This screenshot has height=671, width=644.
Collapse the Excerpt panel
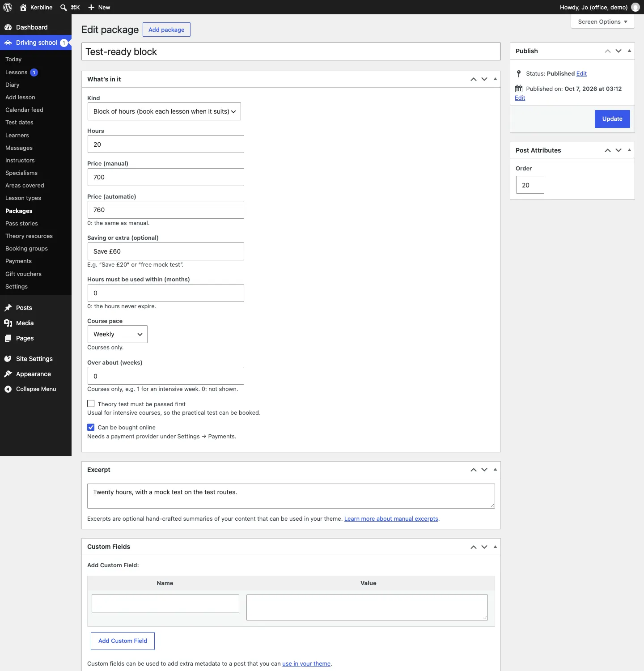point(495,470)
